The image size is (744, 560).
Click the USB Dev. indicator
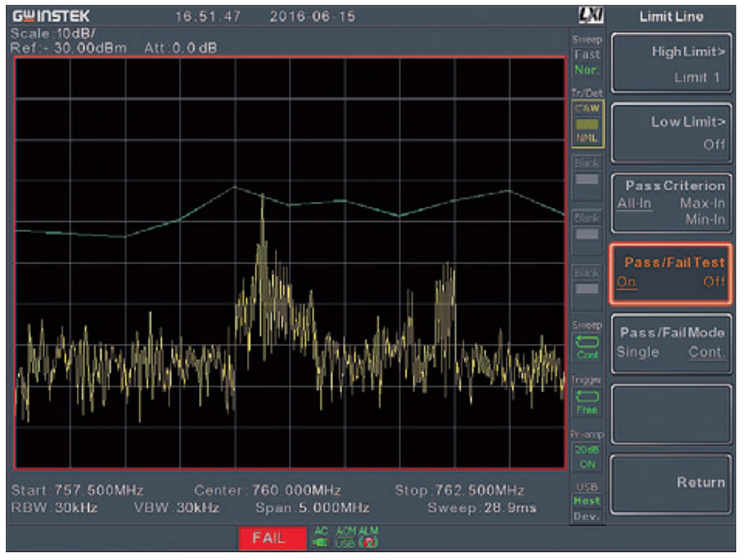click(x=587, y=517)
